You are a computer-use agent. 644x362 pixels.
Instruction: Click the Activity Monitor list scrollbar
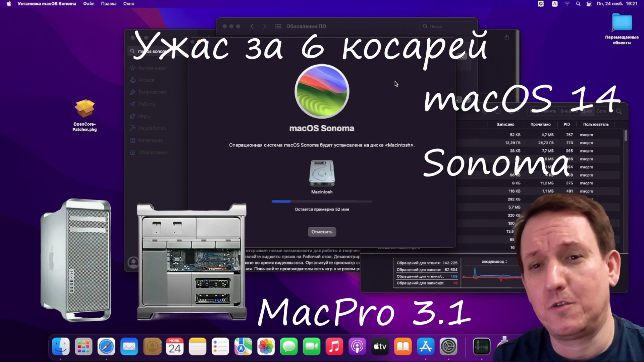626,136
